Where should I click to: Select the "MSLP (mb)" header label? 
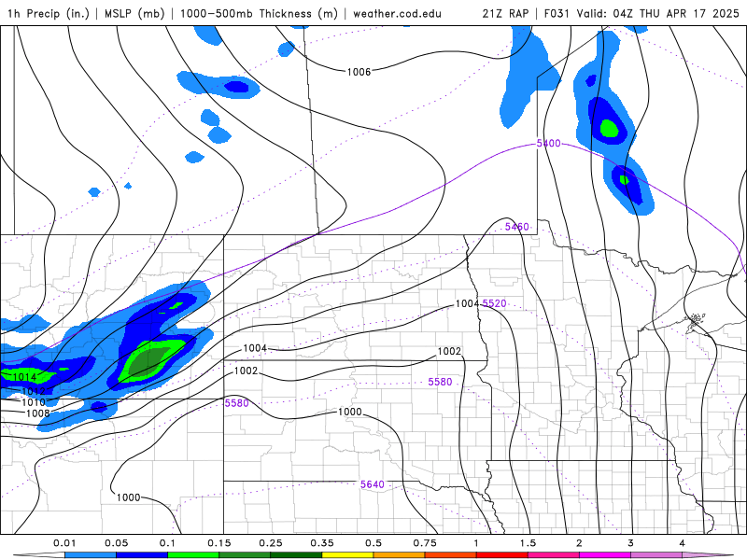point(134,13)
